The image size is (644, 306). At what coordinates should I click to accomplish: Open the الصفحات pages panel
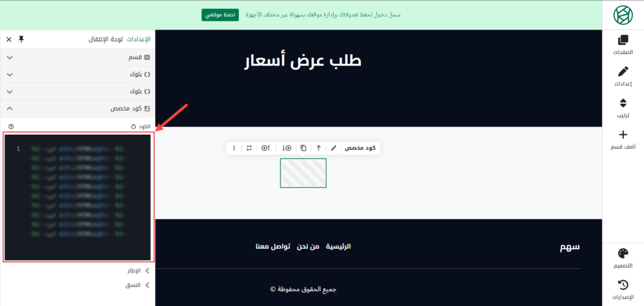coord(623,45)
